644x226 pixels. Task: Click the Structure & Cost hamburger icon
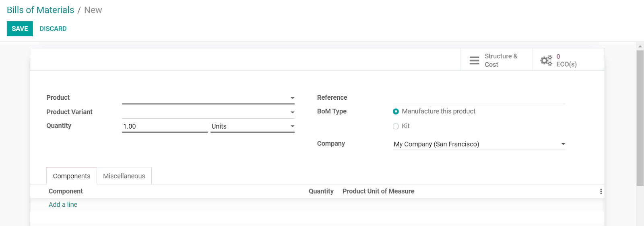tap(475, 60)
